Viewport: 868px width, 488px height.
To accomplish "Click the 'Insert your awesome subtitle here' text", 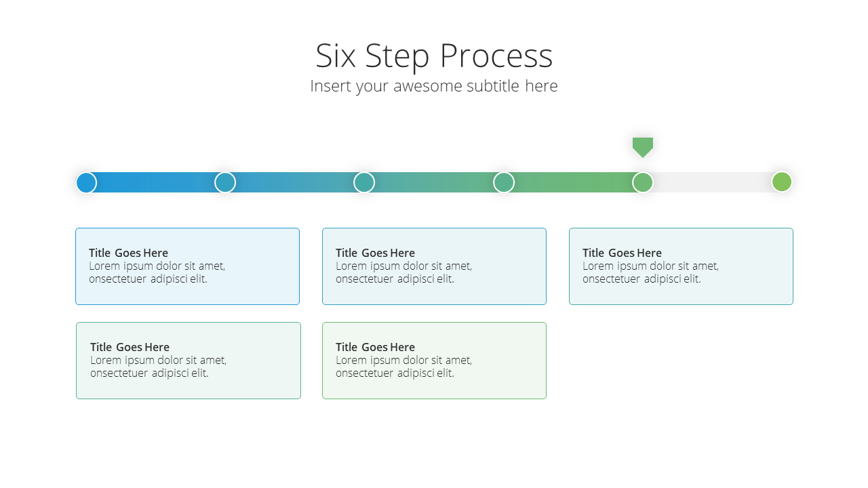I will point(434,86).
